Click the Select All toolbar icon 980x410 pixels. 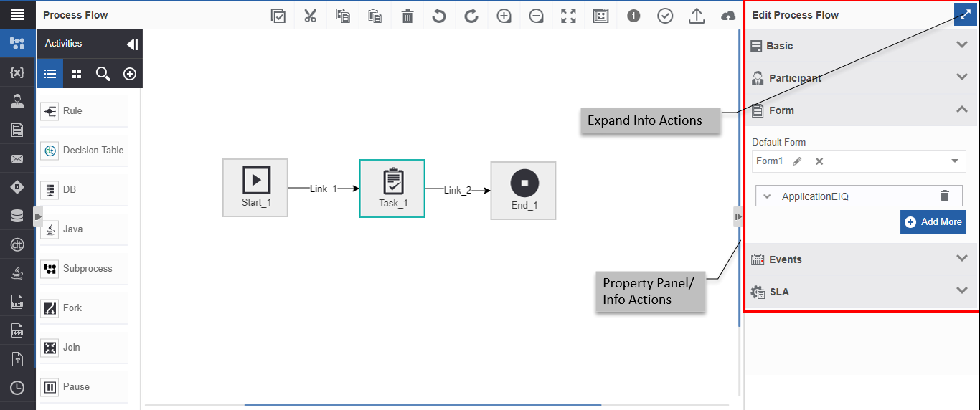(x=278, y=16)
